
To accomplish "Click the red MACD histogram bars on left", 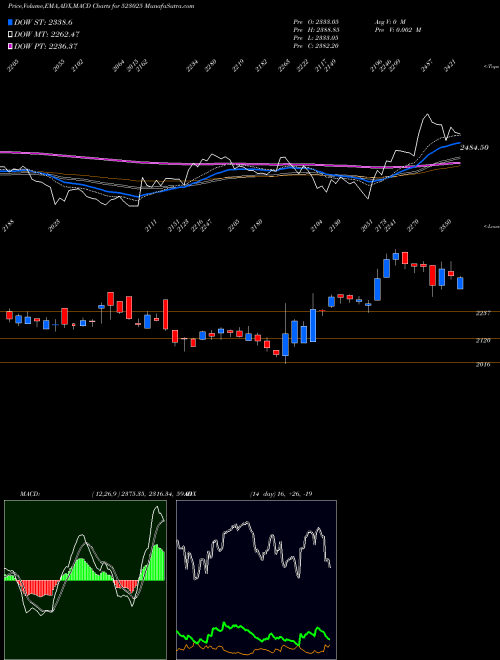I will pos(38,588).
